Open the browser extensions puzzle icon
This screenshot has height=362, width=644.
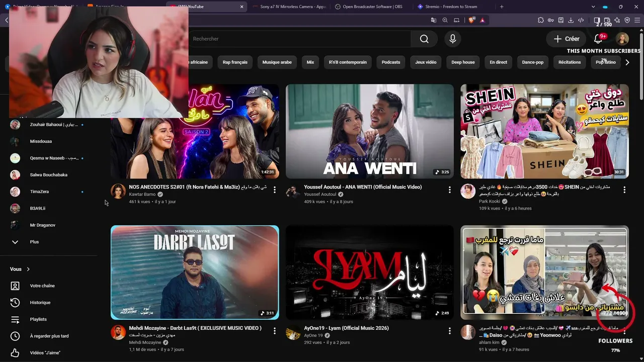pos(541,20)
